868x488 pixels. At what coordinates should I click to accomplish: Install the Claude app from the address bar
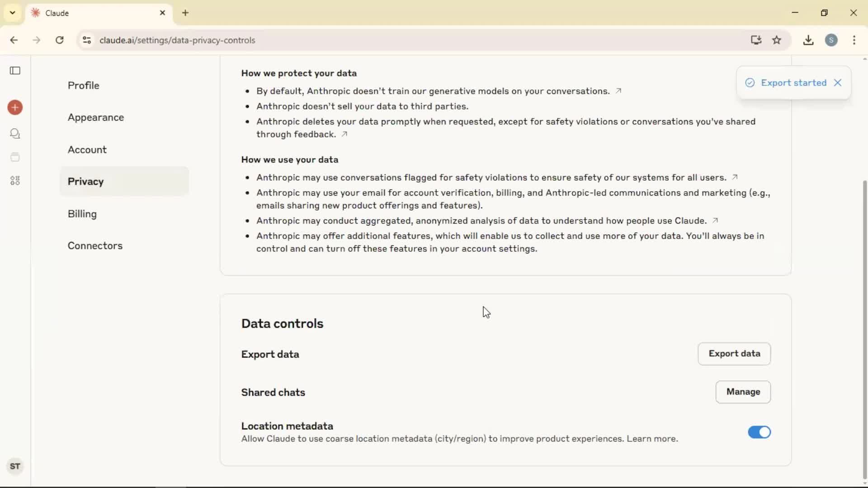pos(756,40)
